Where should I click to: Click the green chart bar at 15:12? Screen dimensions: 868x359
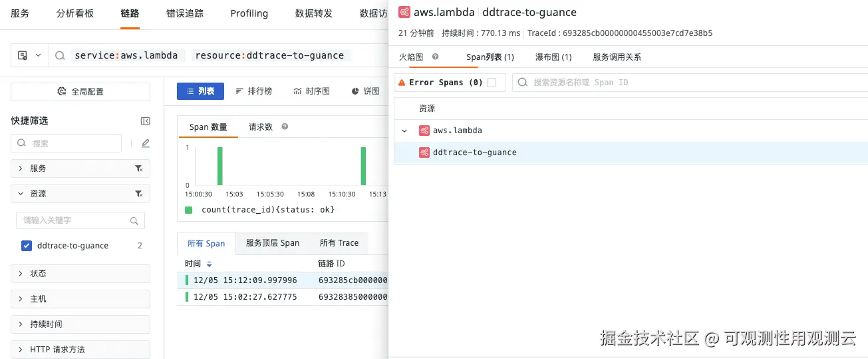coord(363,166)
